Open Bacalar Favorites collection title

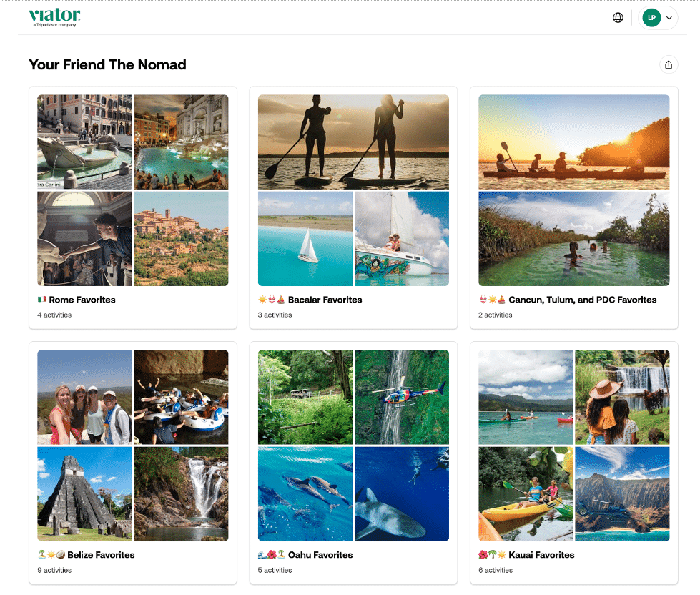click(x=325, y=300)
